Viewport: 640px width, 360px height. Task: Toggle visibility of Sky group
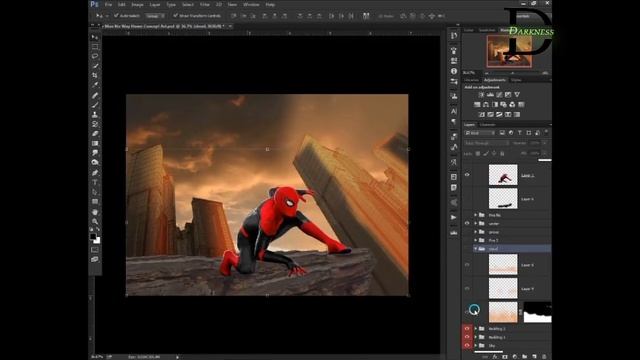467,345
